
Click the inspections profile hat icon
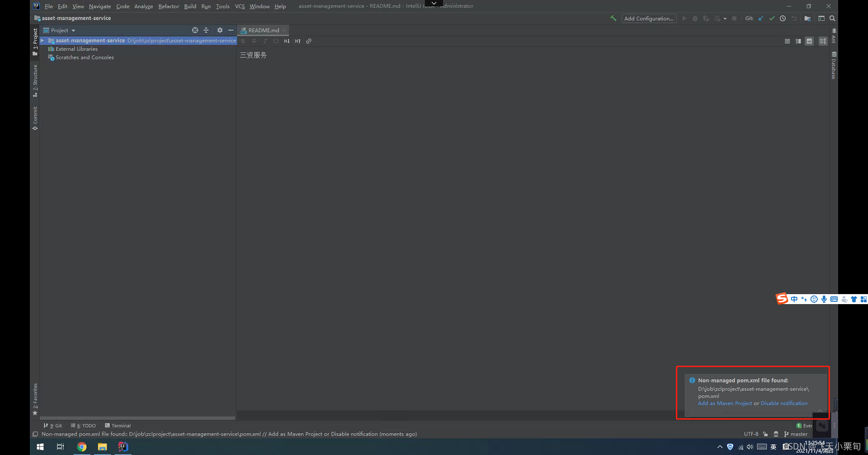coord(776,434)
